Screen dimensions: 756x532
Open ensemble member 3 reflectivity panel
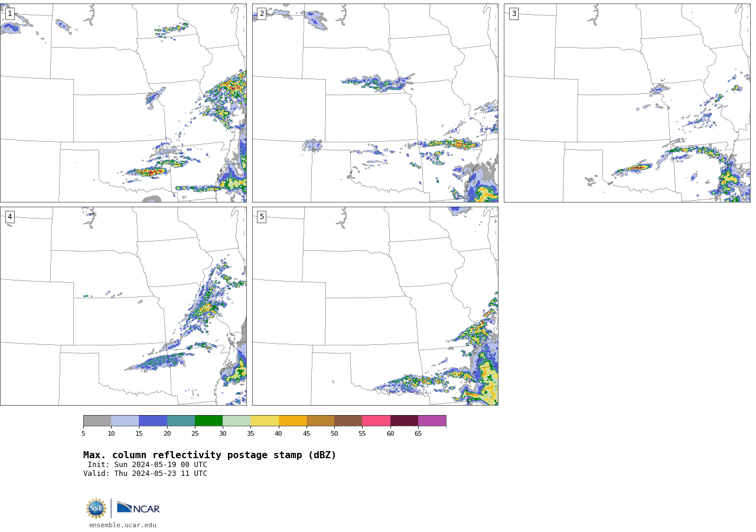(627, 103)
